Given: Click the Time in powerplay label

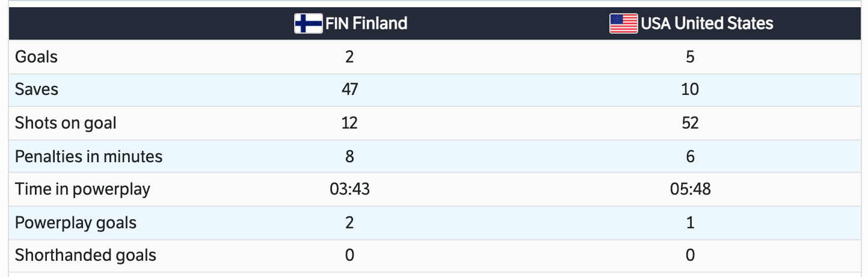Looking at the screenshot, I should pyautogui.click(x=82, y=189).
